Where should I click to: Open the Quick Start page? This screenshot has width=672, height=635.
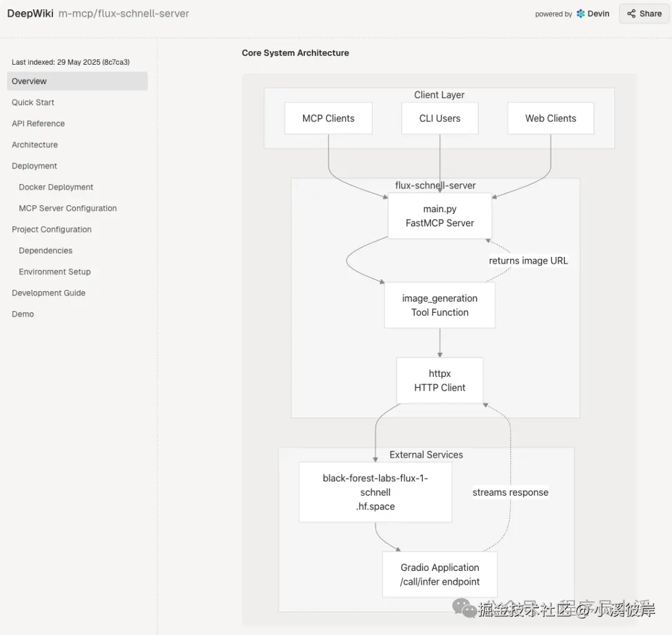pyautogui.click(x=33, y=103)
